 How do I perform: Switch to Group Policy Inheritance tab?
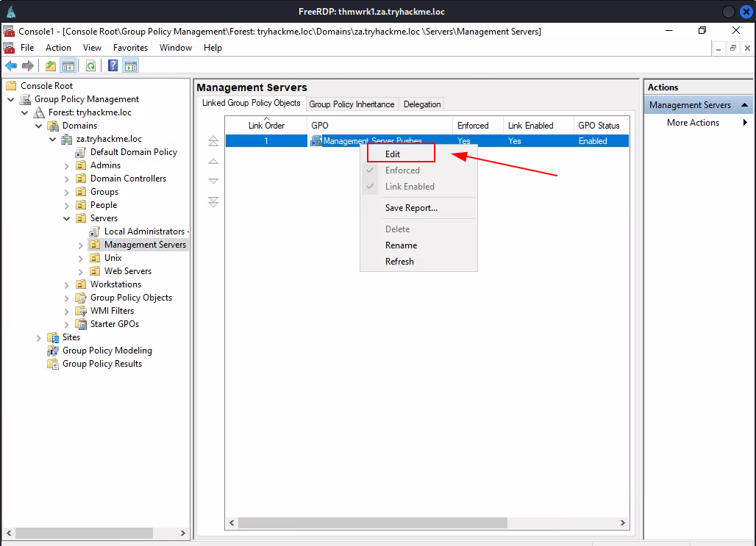(x=352, y=104)
